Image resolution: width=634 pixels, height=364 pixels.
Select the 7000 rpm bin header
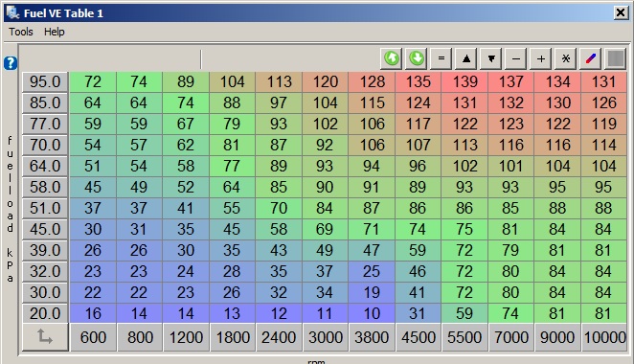click(x=511, y=337)
